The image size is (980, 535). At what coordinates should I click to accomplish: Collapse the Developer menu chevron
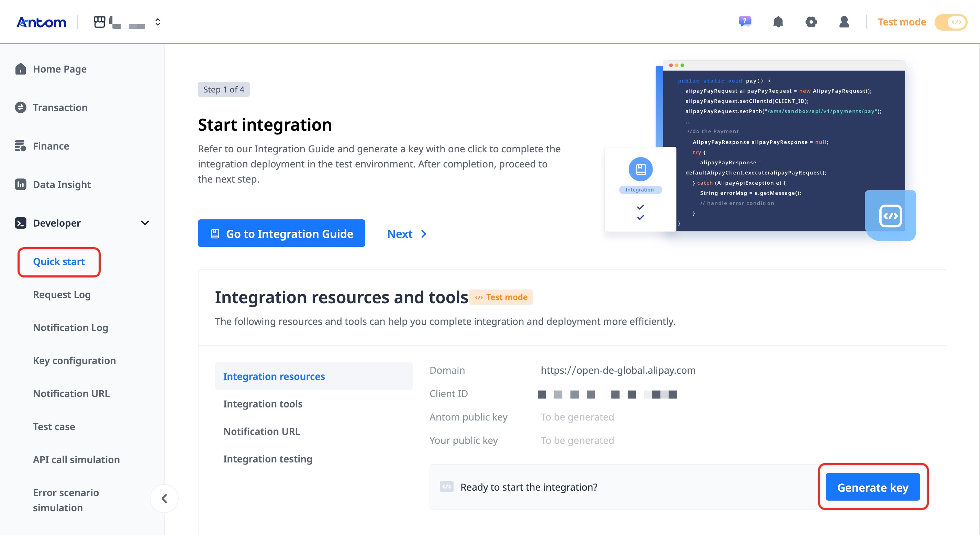pos(145,223)
